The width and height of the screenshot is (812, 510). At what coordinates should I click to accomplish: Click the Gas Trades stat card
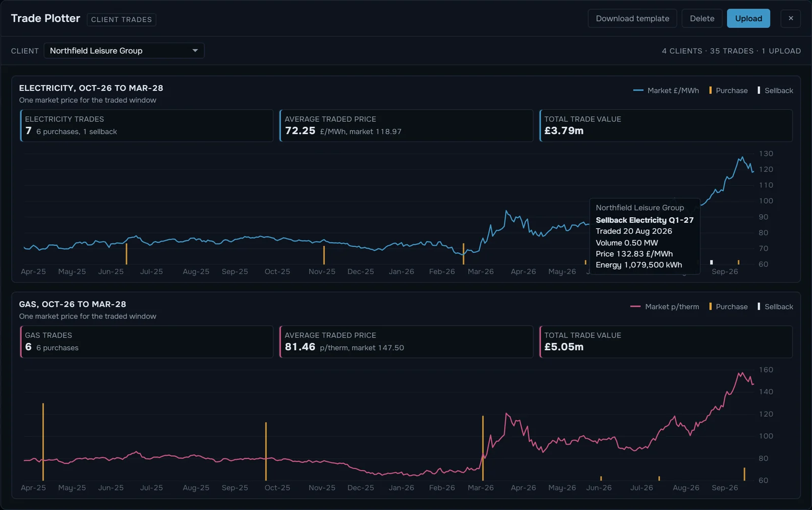(147, 342)
